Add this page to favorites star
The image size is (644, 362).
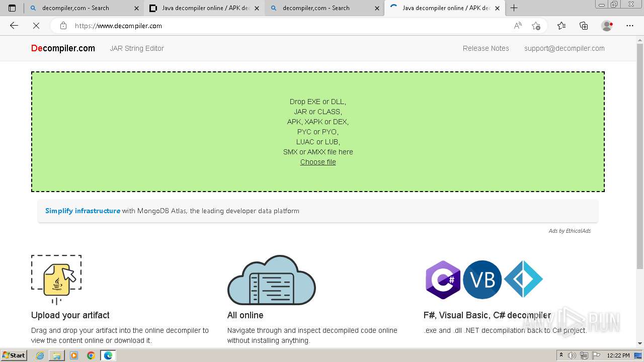point(536,26)
